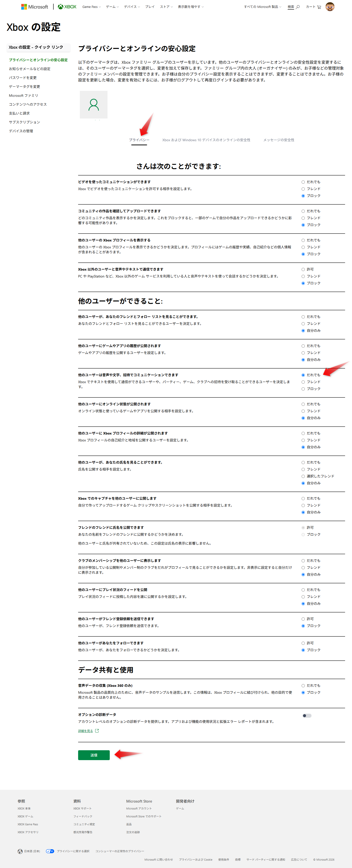Expand the 表示数を増やす menu
Image resolution: width=352 pixels, height=868 pixels.
[x=191, y=7]
